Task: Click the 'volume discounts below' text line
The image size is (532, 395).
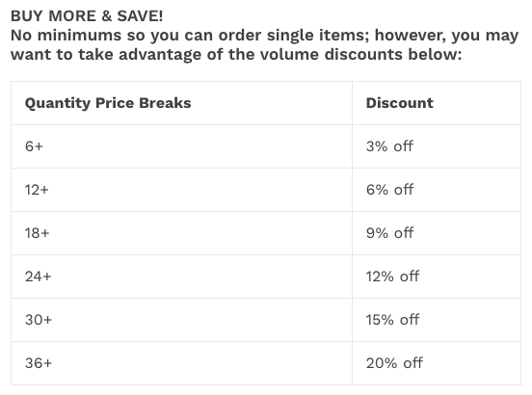Action: pyautogui.click(x=236, y=54)
